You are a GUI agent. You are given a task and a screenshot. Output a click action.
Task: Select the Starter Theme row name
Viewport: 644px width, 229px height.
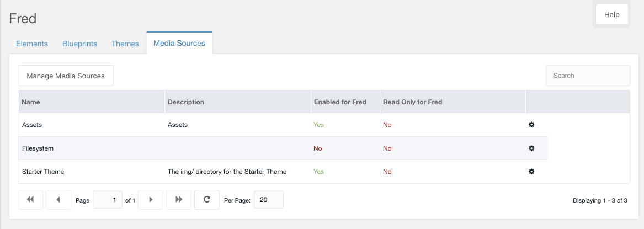point(43,172)
